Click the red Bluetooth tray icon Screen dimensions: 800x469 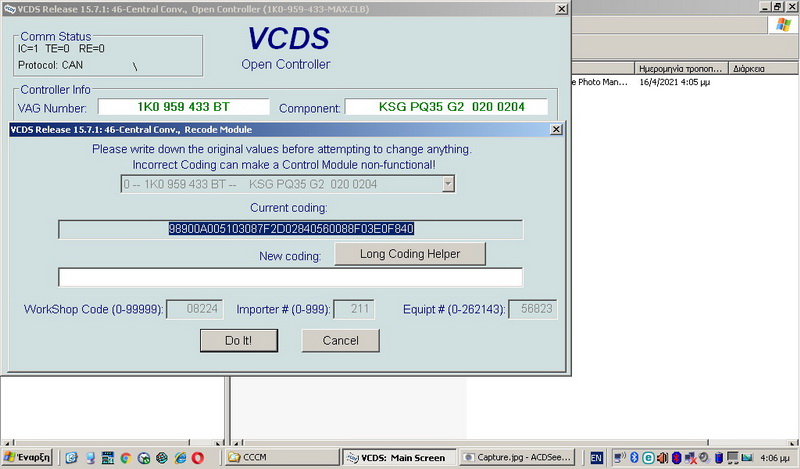(x=677, y=458)
